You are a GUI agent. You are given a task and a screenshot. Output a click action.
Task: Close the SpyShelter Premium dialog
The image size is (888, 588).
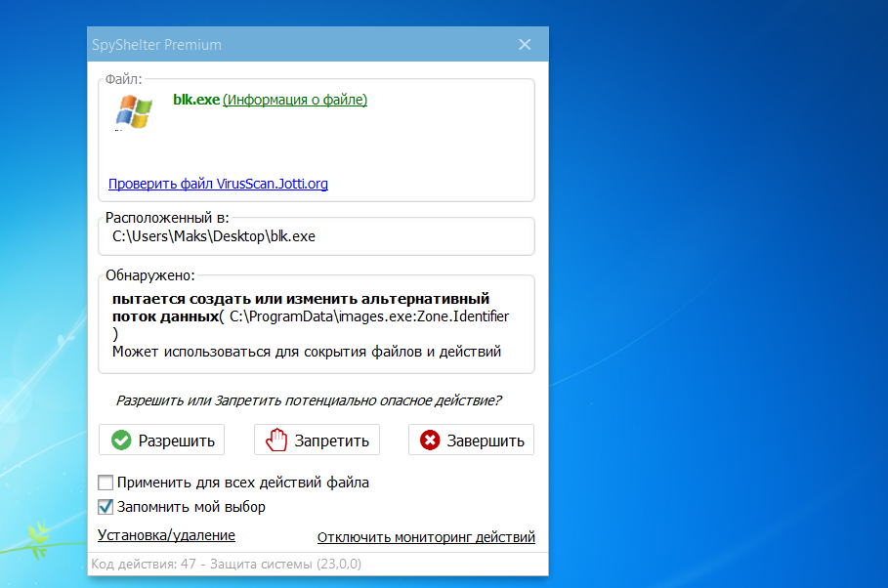[x=525, y=44]
